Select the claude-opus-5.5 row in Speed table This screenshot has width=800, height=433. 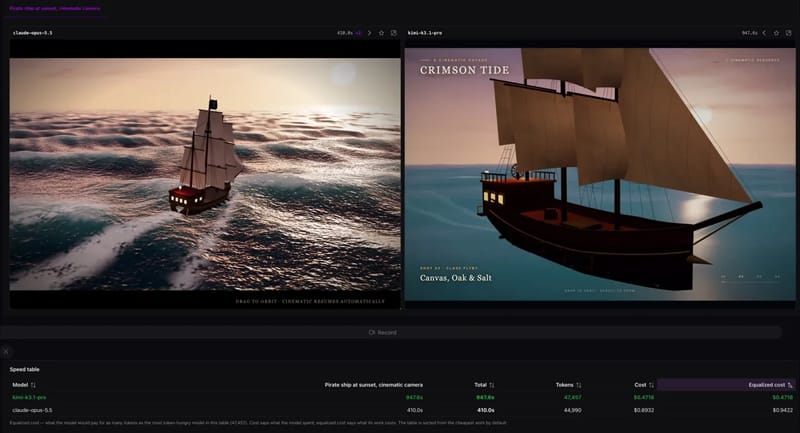pos(403,410)
